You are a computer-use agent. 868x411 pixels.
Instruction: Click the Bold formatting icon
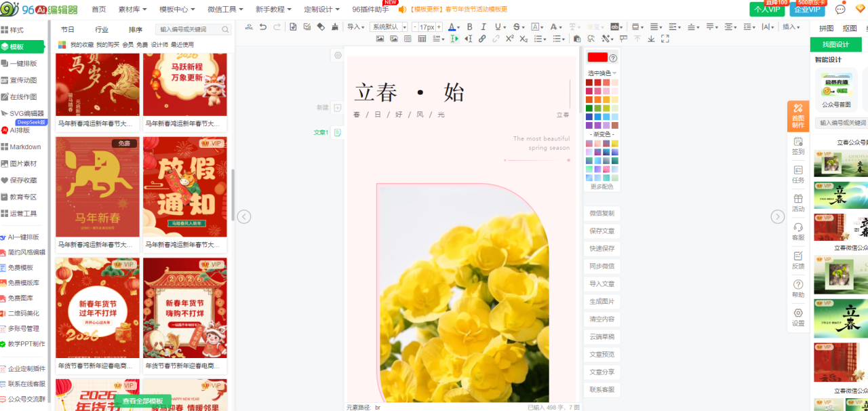[469, 27]
